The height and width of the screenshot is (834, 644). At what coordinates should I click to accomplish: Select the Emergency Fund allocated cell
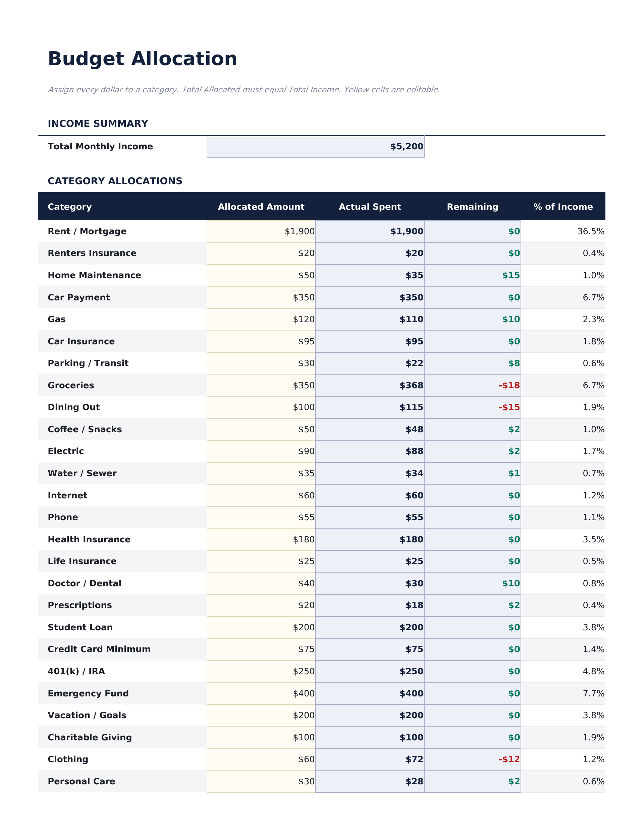261,693
